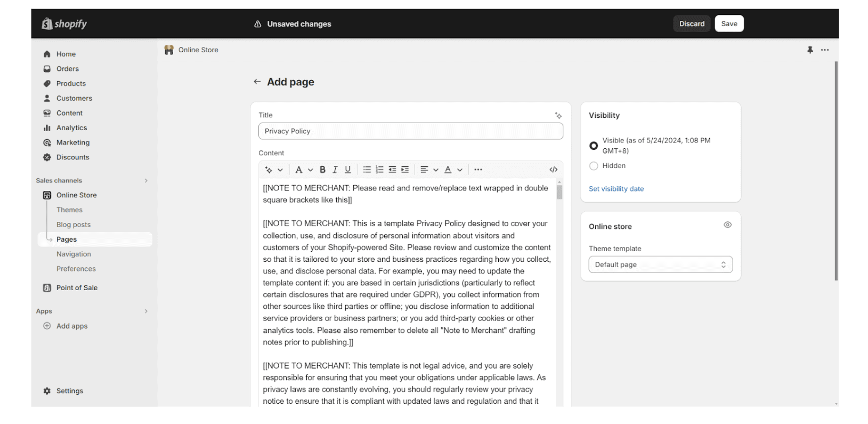Click the Add apps plus icon
The height and width of the screenshot is (424, 868).
click(47, 326)
